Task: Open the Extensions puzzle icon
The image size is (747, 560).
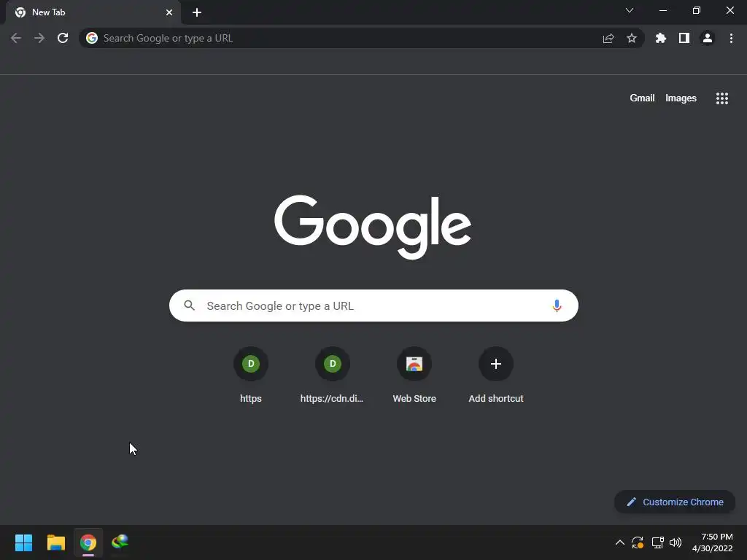Action: click(661, 38)
